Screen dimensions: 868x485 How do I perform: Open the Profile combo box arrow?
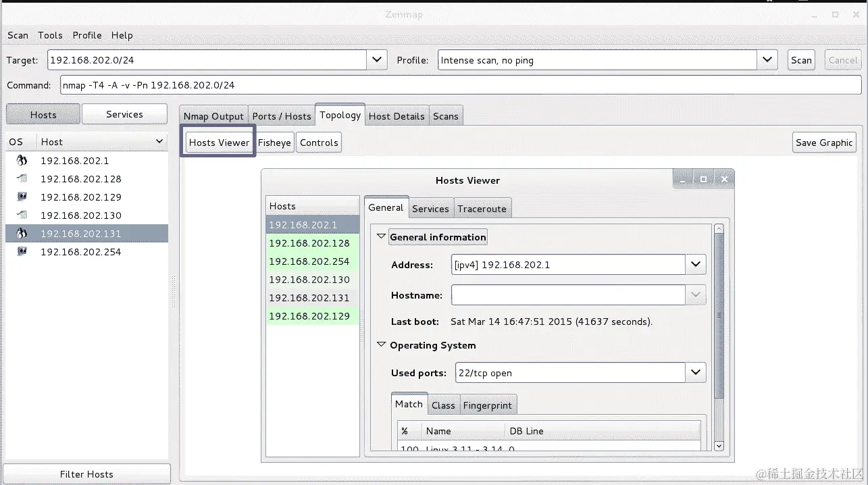click(767, 59)
